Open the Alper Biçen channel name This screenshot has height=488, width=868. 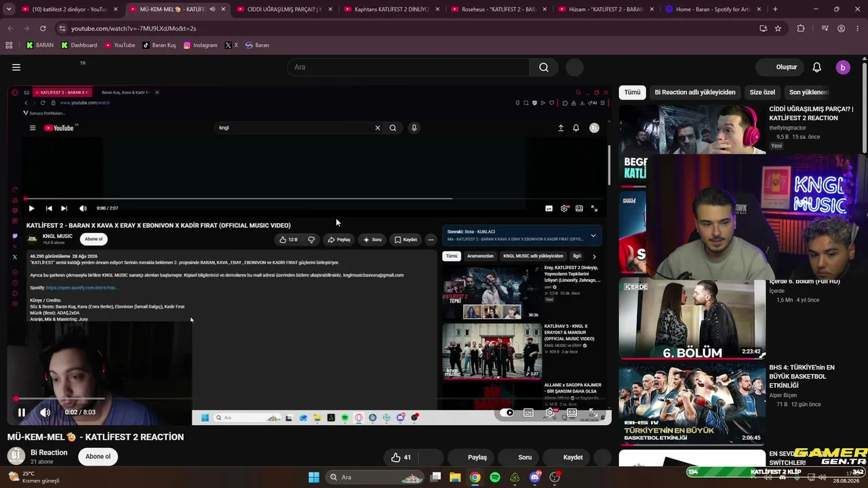[x=783, y=395]
